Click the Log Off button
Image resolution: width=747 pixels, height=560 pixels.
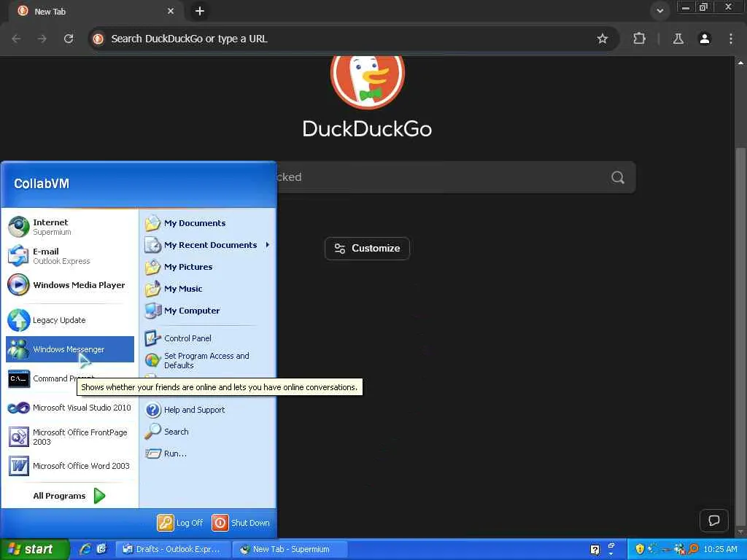(x=180, y=523)
